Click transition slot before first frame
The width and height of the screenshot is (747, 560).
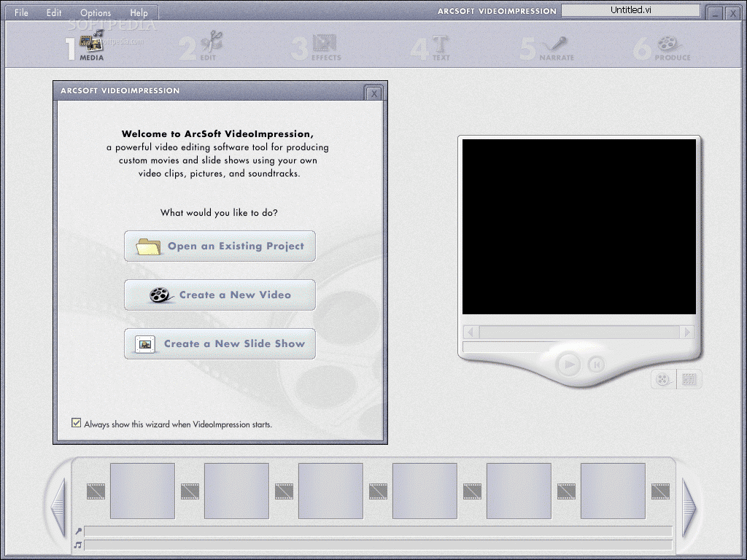click(x=96, y=491)
